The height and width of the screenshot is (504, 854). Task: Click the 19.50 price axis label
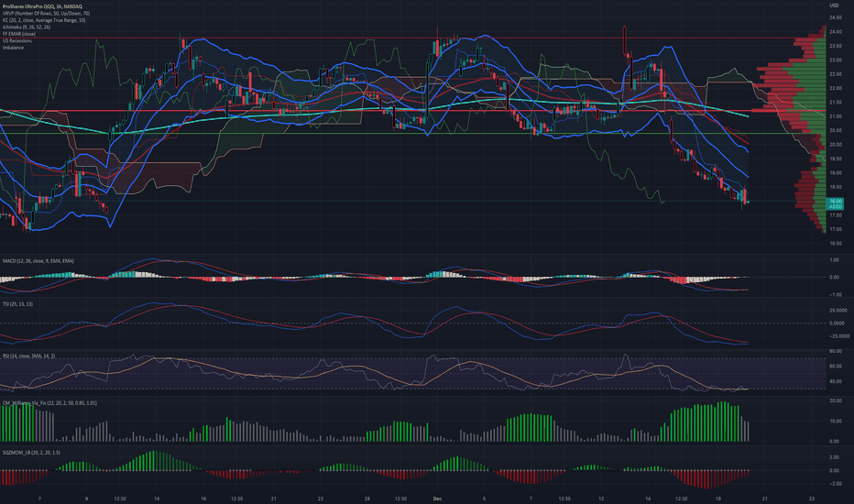coord(836,159)
